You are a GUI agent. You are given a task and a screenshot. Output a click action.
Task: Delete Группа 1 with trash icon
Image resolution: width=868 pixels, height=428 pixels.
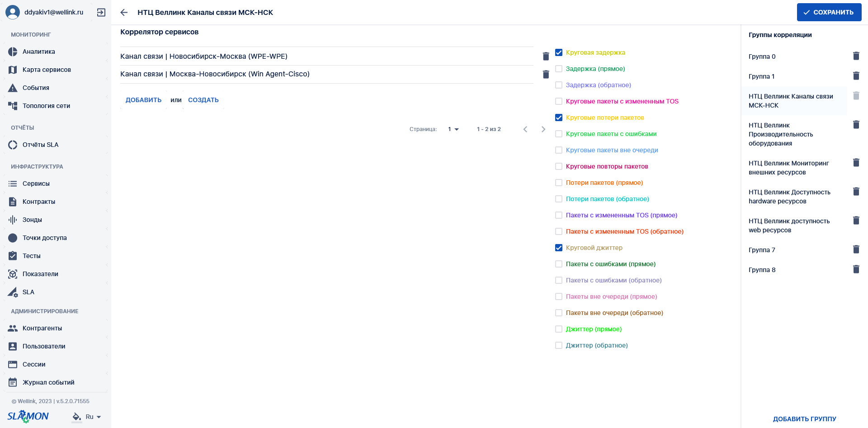[x=856, y=75]
